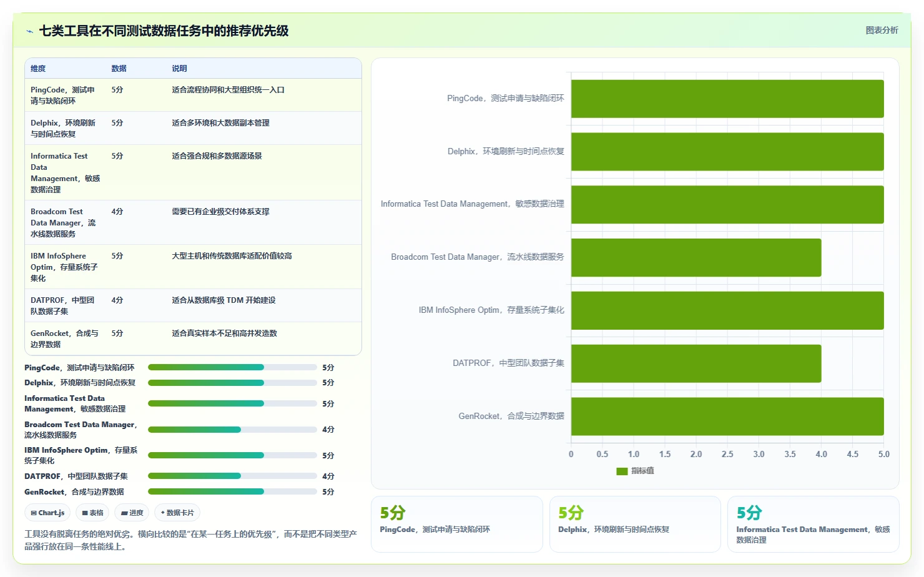Click the 进度 tag
The width and height of the screenshot is (924, 577).
coord(132,513)
